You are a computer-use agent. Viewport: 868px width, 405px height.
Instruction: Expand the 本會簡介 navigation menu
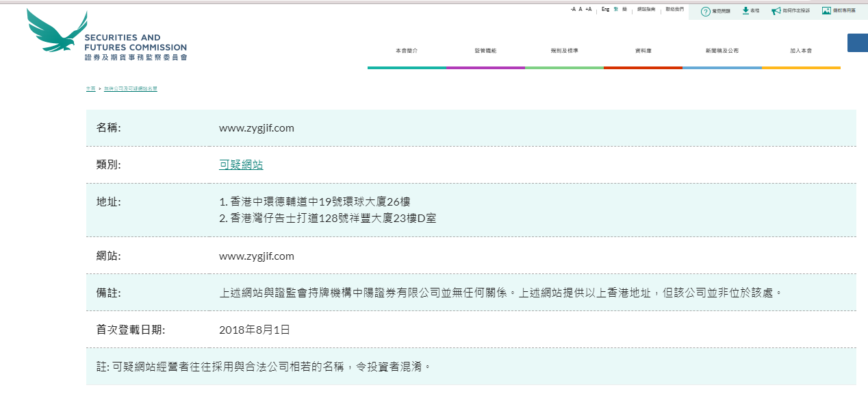[407, 51]
